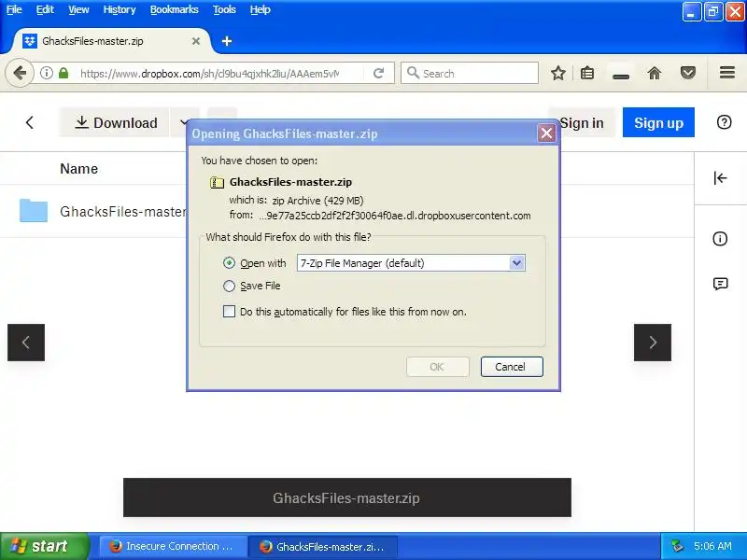Open the Tools menu

[224, 9]
